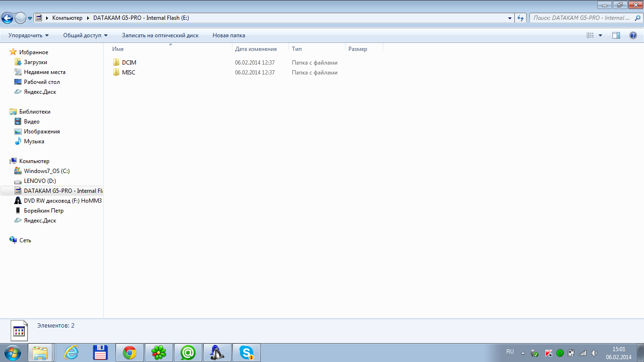Viewport: 644px width, 362px height.
Task: Open Google Chrome from the taskbar
Action: tap(130, 353)
